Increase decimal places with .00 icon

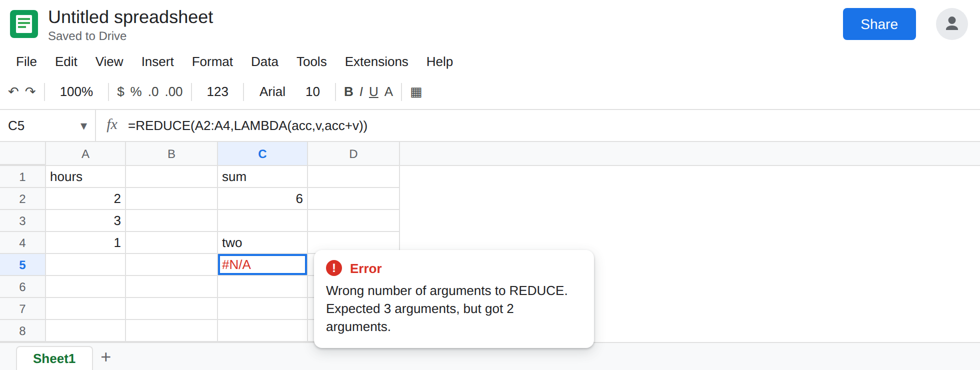pyautogui.click(x=174, y=91)
